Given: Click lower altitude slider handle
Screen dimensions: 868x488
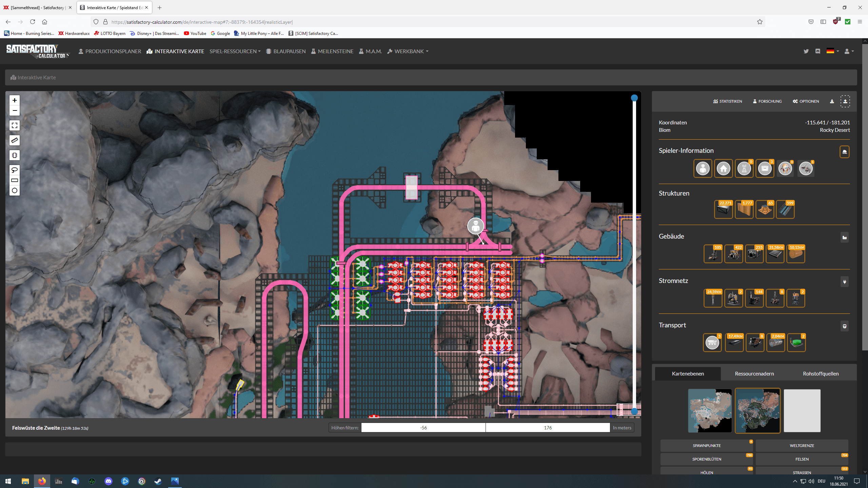Looking at the screenshot, I should [x=634, y=412].
